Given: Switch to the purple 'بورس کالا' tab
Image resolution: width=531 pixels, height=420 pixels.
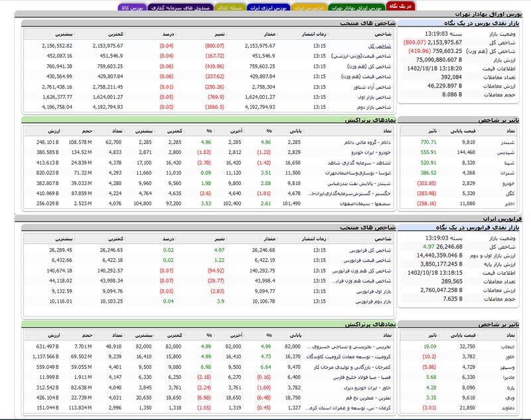Looking at the screenshot, I should point(131,8).
